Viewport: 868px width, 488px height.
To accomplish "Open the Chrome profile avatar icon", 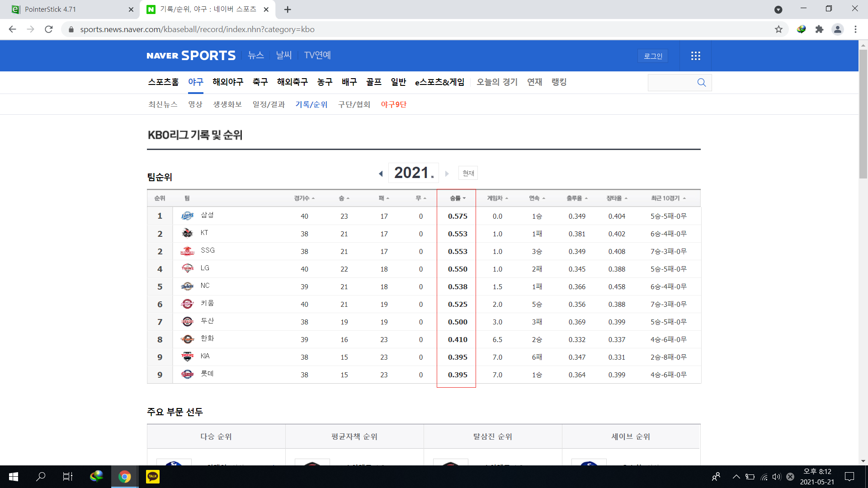I will click(837, 29).
